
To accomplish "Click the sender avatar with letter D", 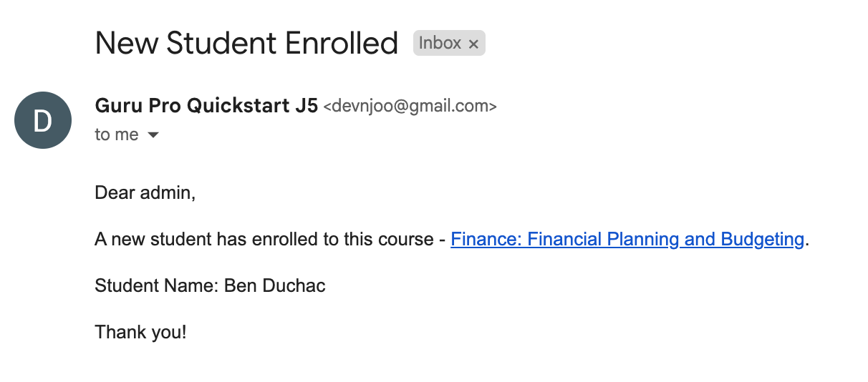I will [x=43, y=120].
